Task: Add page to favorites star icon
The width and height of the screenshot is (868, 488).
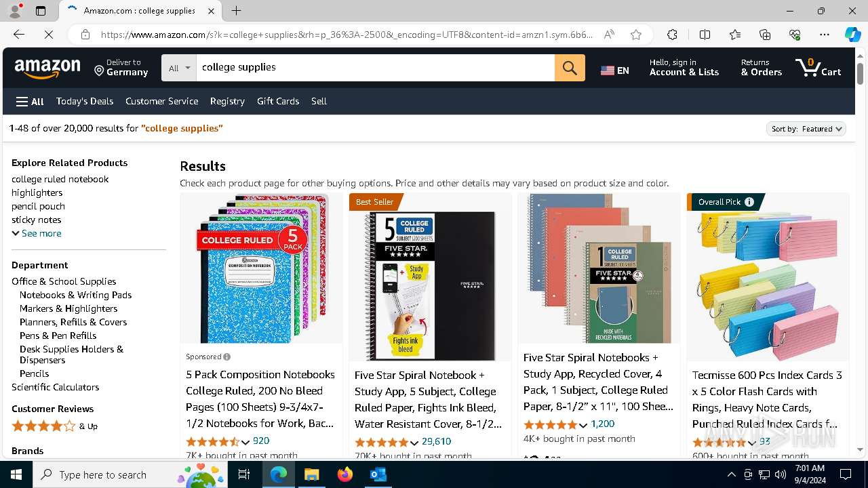Action: (636, 35)
